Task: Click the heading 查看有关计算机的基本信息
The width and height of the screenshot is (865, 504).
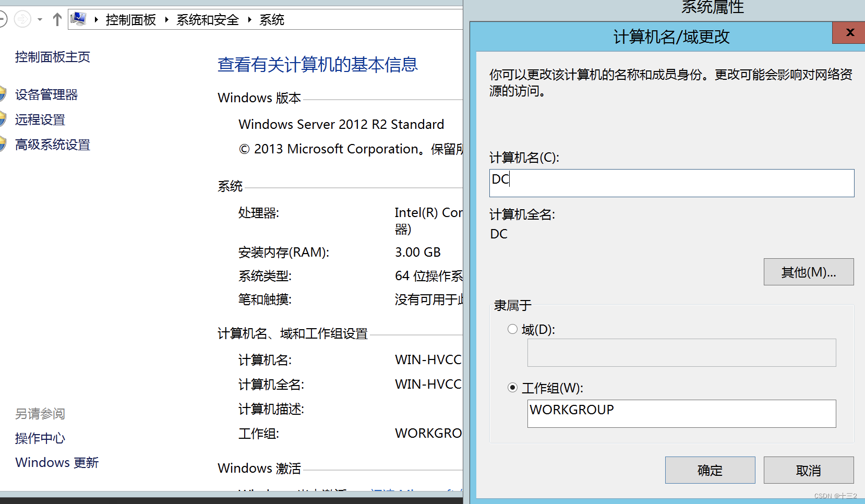Action: point(318,65)
